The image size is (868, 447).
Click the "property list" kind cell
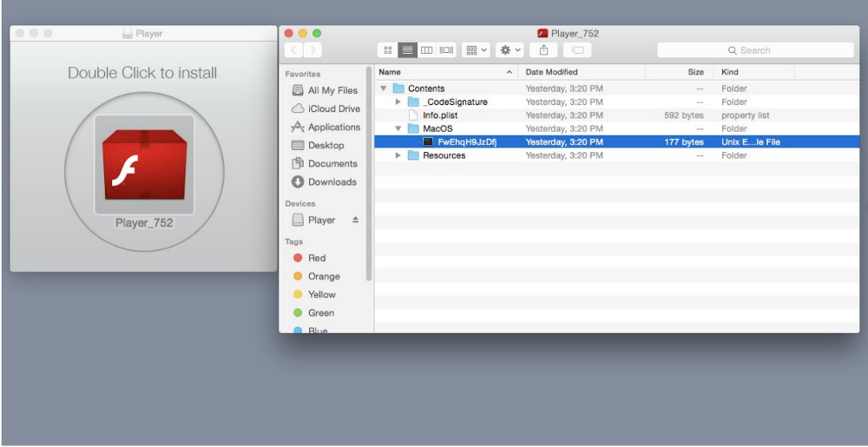(x=745, y=115)
